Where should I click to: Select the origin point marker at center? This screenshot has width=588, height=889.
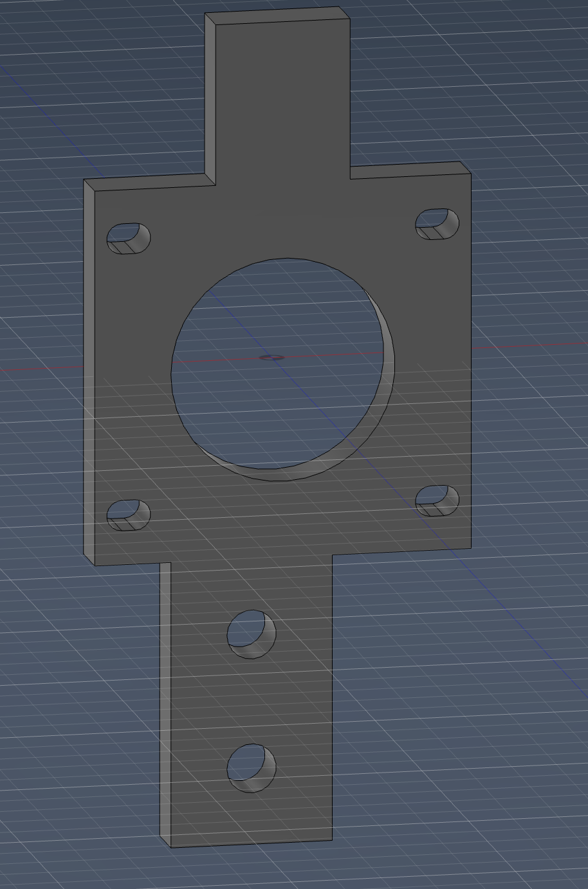click(272, 358)
